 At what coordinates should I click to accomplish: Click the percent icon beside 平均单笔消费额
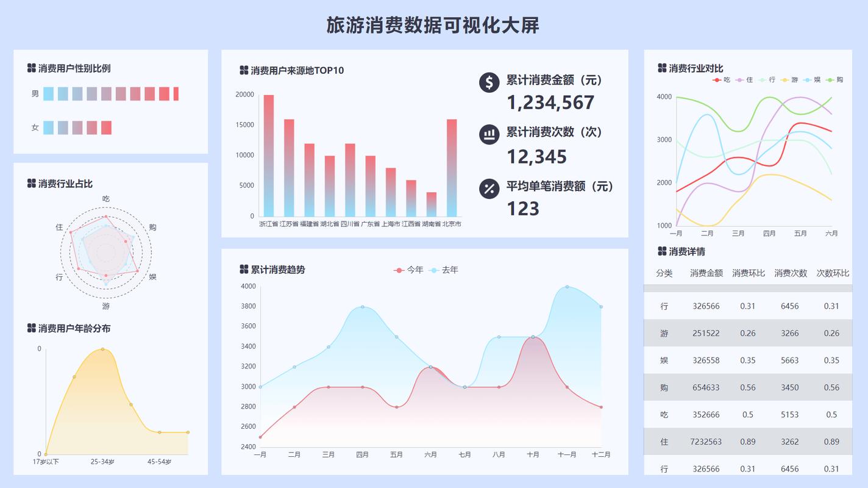489,188
